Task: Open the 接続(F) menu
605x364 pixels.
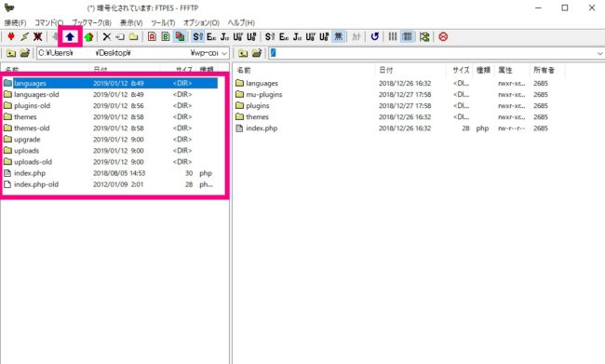Action: click(16, 22)
